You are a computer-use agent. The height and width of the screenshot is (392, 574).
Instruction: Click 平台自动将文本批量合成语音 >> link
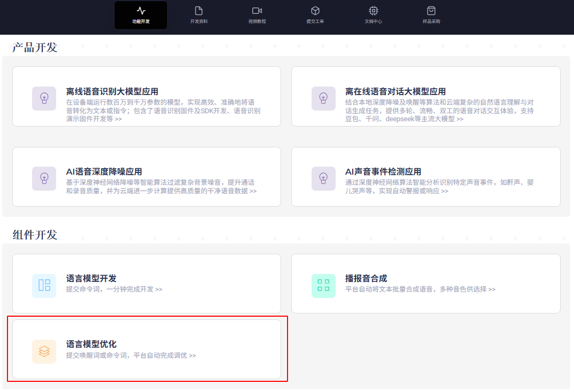[420, 289]
